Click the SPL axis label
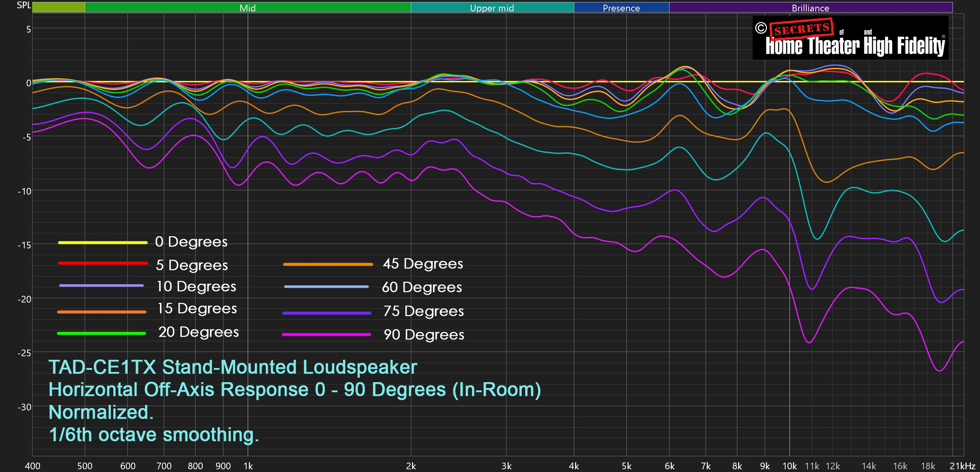 [x=24, y=5]
